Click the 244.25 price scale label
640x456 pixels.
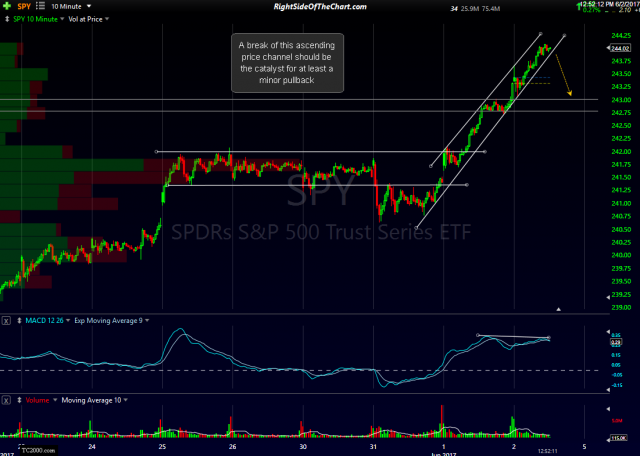(x=619, y=36)
